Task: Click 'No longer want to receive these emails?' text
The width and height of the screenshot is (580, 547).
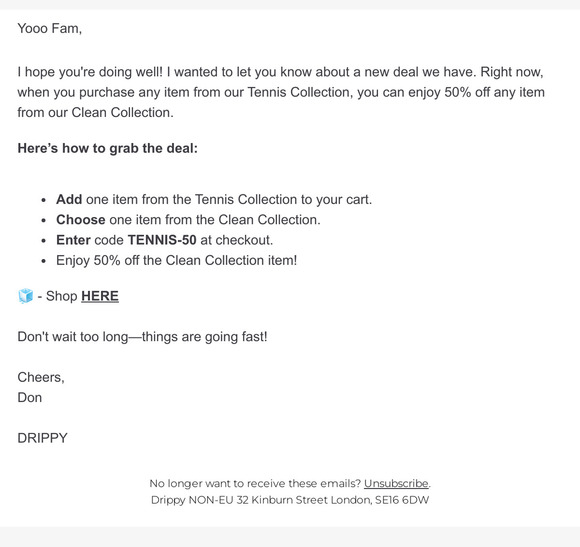Action: click(x=255, y=483)
